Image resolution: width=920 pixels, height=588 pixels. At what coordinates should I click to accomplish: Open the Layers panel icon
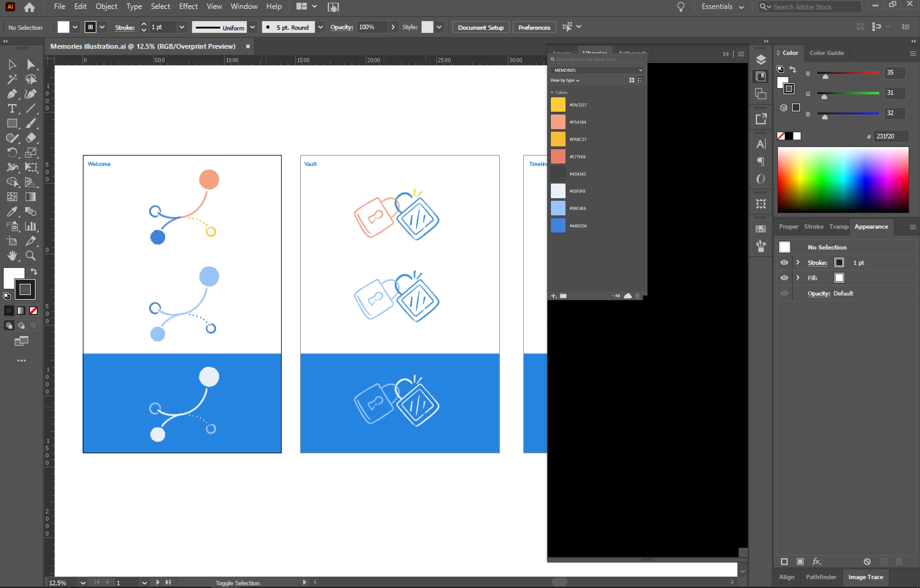(761, 60)
